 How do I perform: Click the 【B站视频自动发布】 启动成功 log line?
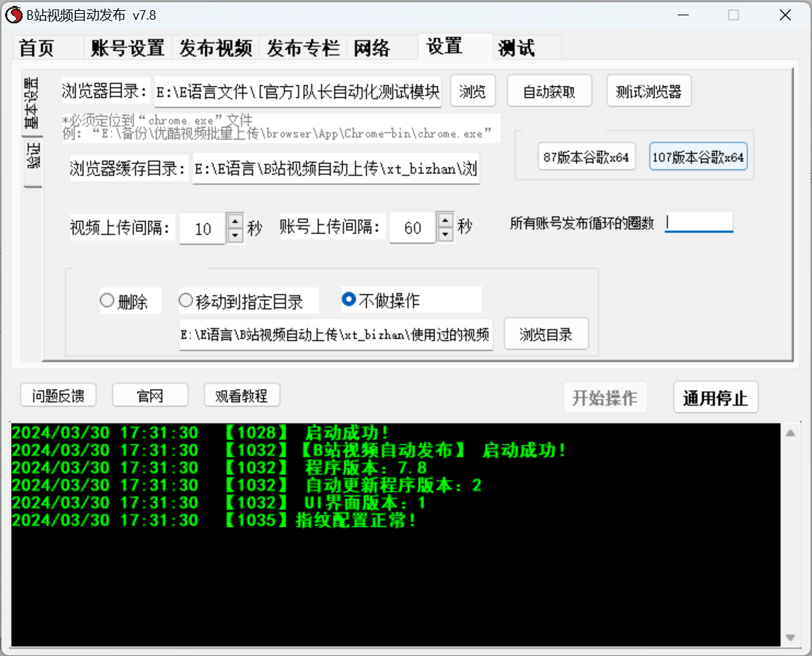tap(289, 450)
